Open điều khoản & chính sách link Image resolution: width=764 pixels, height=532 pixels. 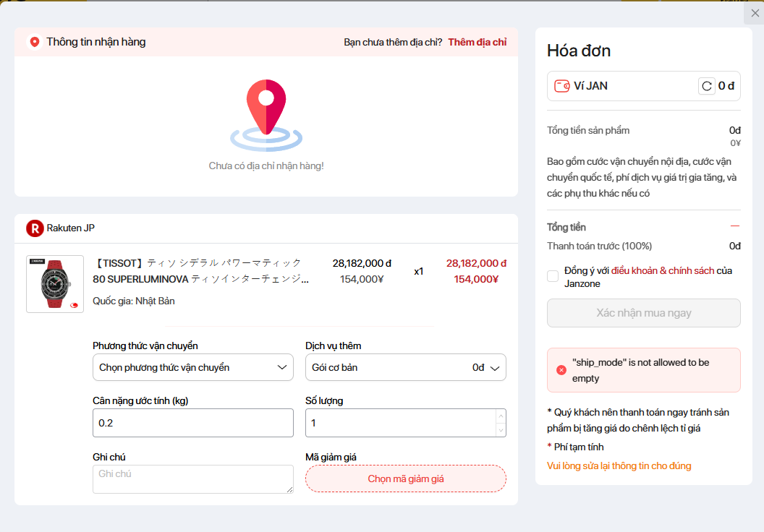point(663,270)
